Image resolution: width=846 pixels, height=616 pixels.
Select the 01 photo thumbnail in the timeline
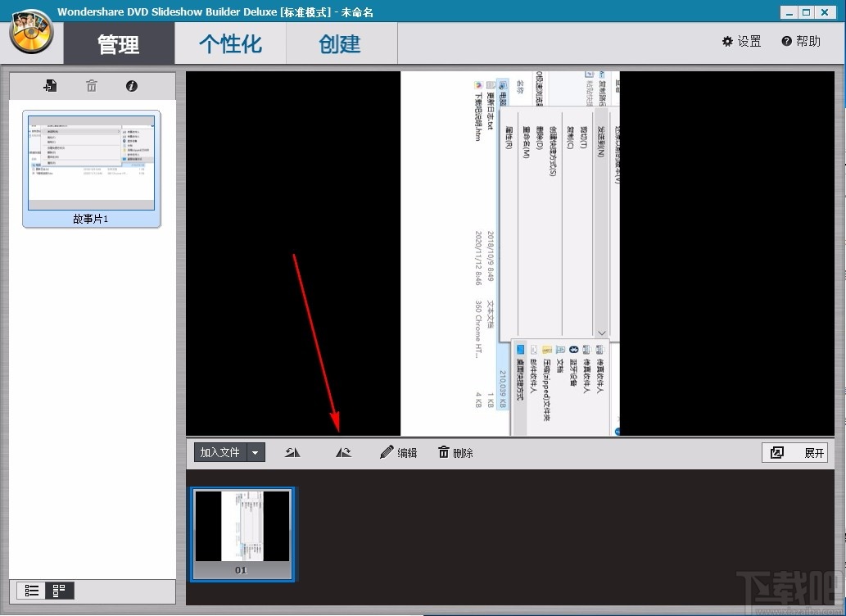(x=242, y=532)
